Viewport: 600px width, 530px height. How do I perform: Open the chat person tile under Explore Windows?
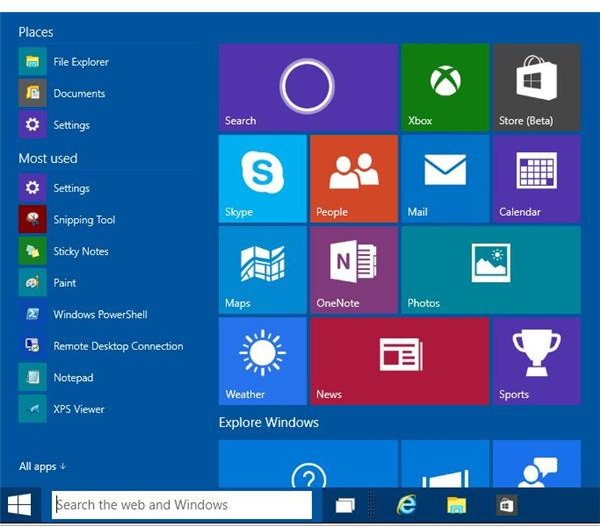(x=536, y=464)
